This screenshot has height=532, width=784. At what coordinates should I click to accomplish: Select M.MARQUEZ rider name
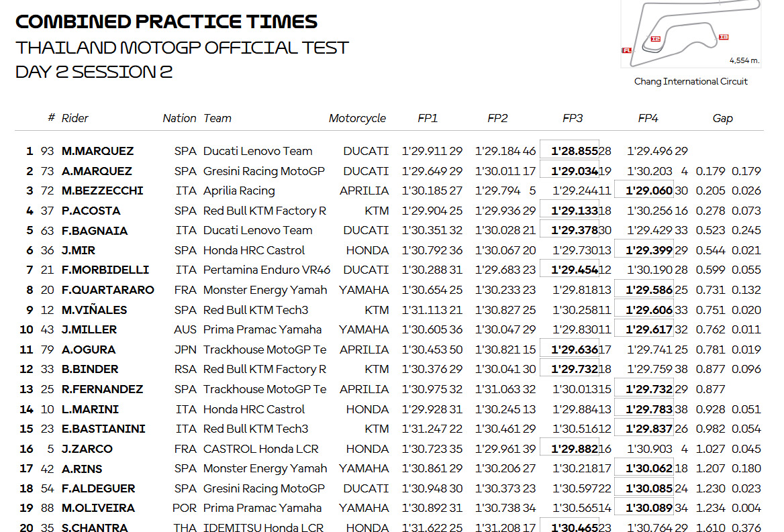97,151
